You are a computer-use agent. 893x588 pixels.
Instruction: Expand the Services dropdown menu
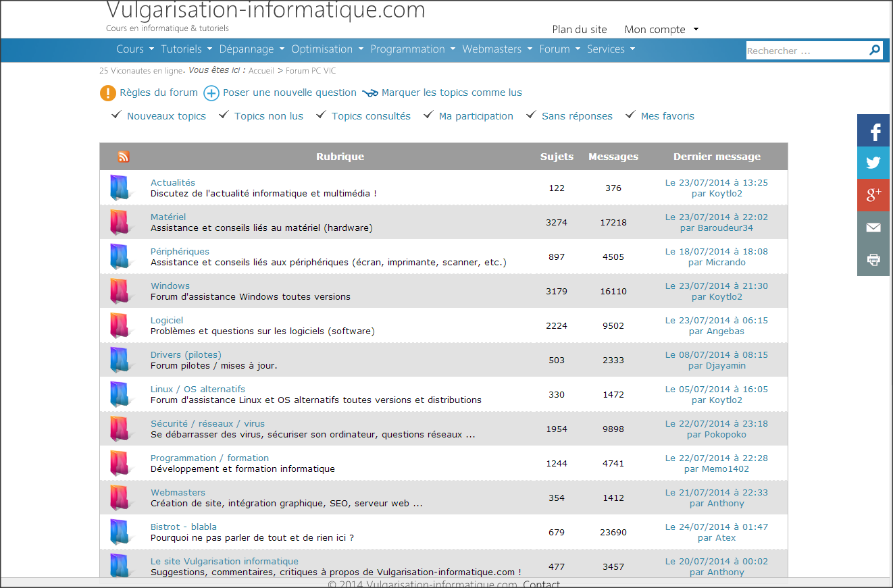(611, 49)
